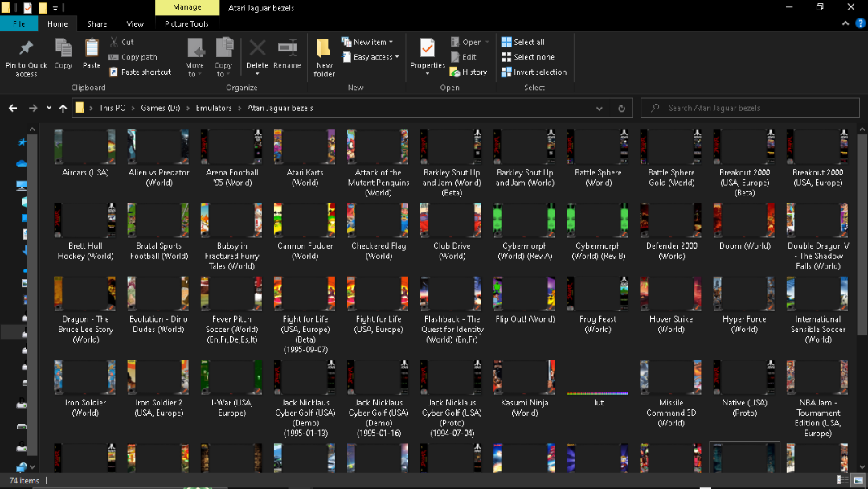The image size is (868, 489).
Task: Refresh the folder via address bar refresh icon
Action: pos(621,108)
